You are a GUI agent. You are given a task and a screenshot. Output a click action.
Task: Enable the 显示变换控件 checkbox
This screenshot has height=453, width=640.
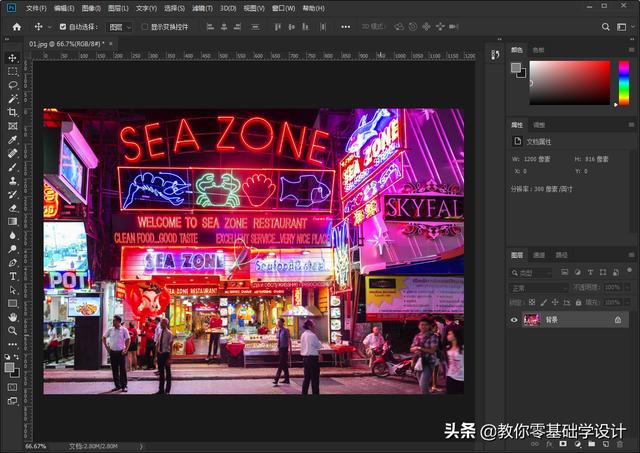[x=144, y=27]
